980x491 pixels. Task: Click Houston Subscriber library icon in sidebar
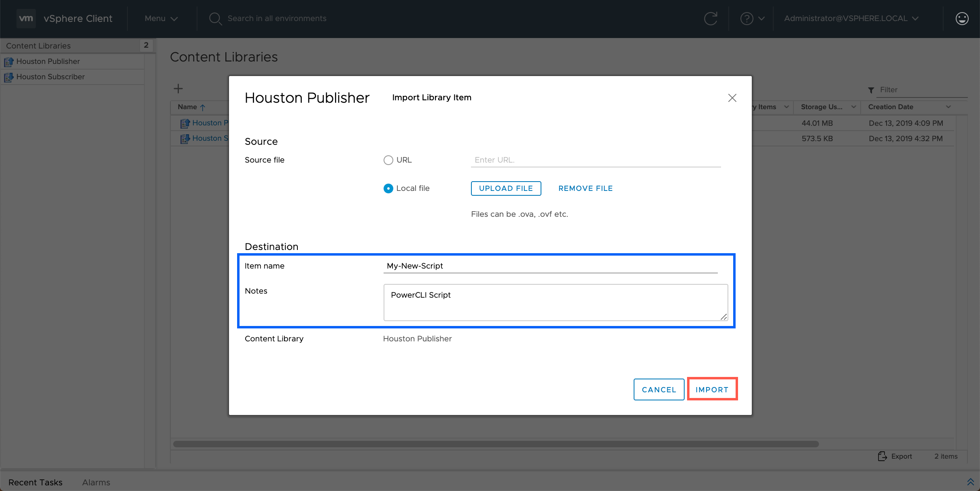click(9, 77)
